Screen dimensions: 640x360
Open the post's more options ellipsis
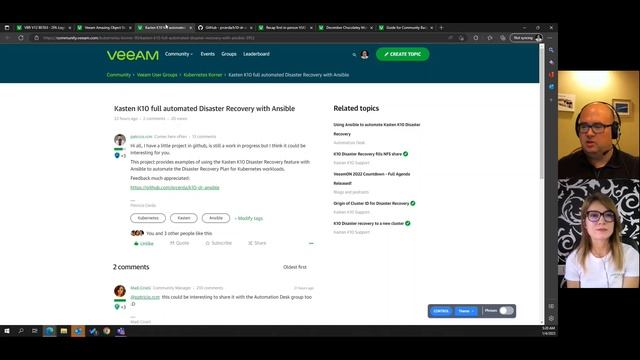(311, 243)
